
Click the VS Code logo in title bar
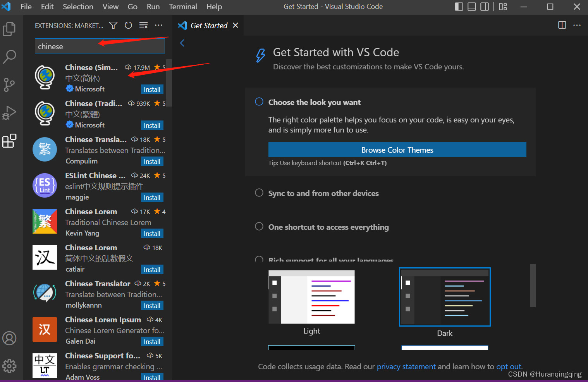tap(7, 7)
